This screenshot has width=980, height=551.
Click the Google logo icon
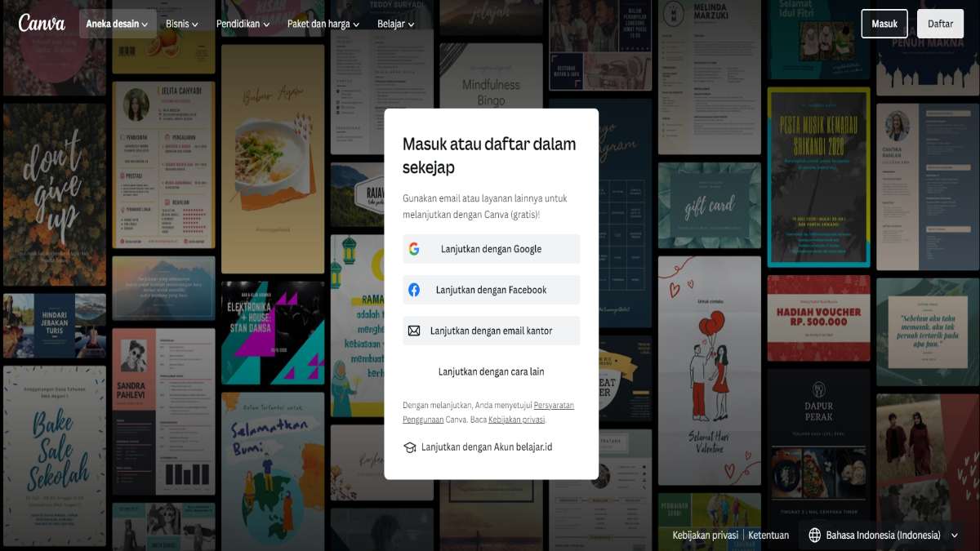click(414, 249)
